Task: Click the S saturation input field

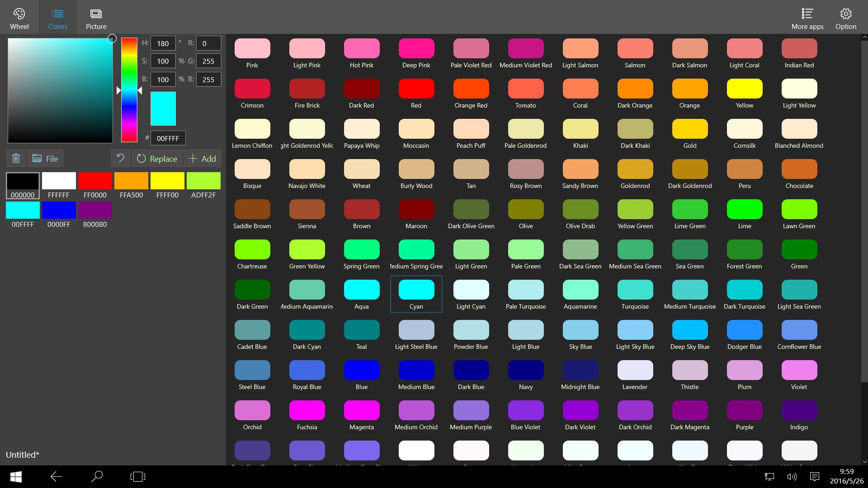Action: tap(163, 61)
